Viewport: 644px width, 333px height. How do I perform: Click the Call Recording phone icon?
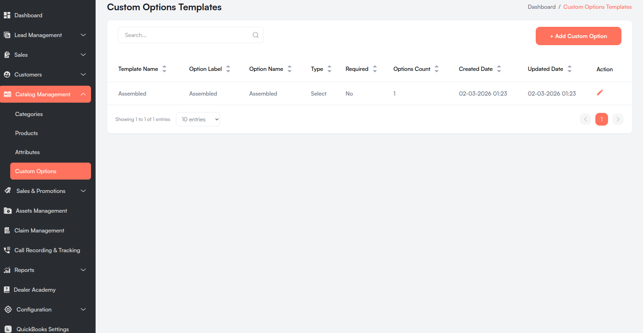pos(7,250)
